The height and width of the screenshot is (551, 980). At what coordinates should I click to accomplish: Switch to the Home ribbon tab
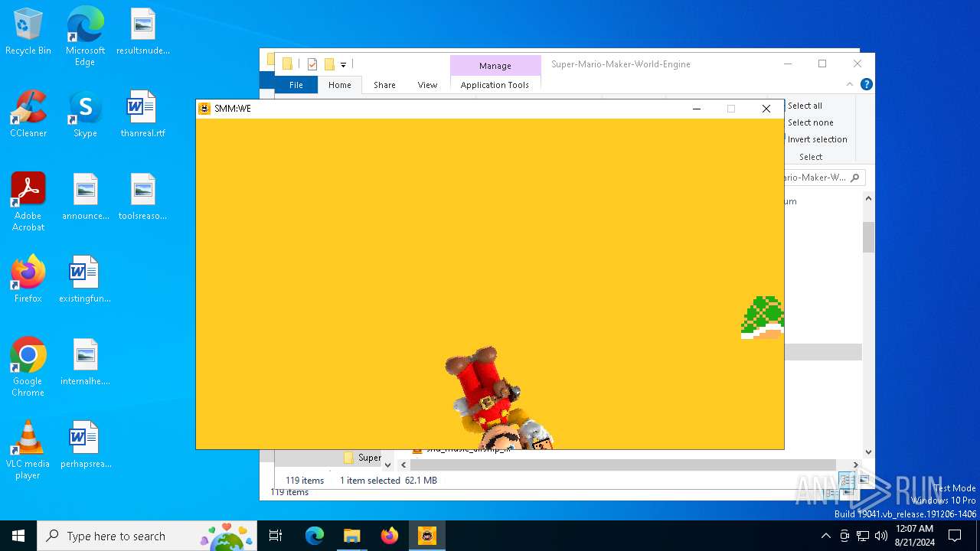tap(340, 85)
